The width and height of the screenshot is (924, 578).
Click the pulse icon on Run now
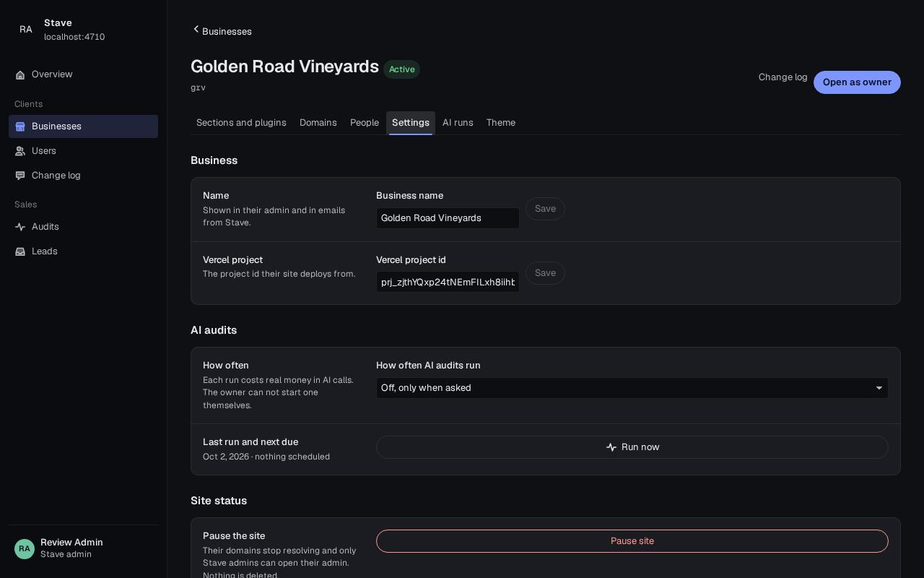(x=611, y=447)
